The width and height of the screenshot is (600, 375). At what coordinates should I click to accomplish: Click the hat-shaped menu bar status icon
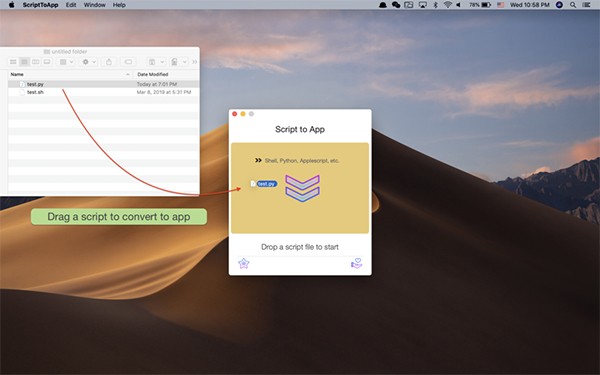pos(383,5)
